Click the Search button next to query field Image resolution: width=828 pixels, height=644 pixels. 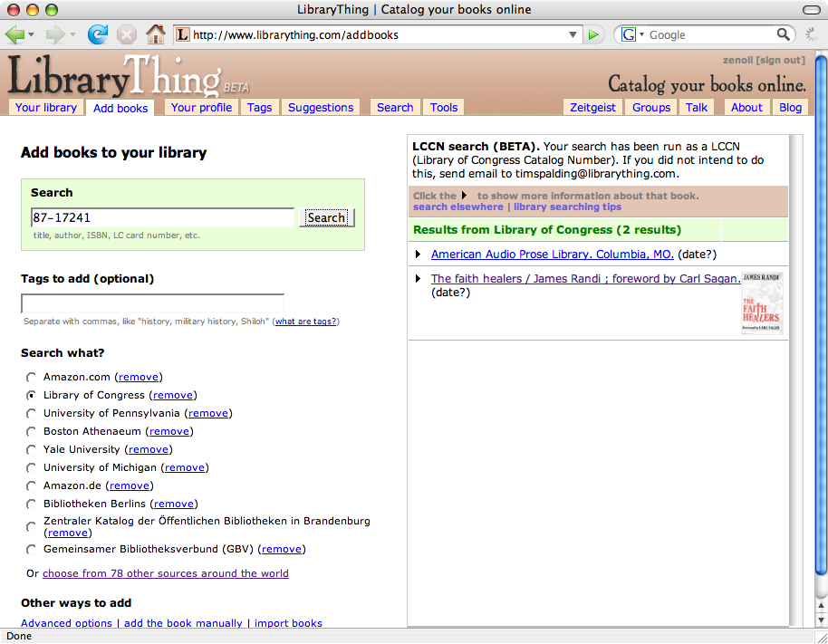(326, 217)
